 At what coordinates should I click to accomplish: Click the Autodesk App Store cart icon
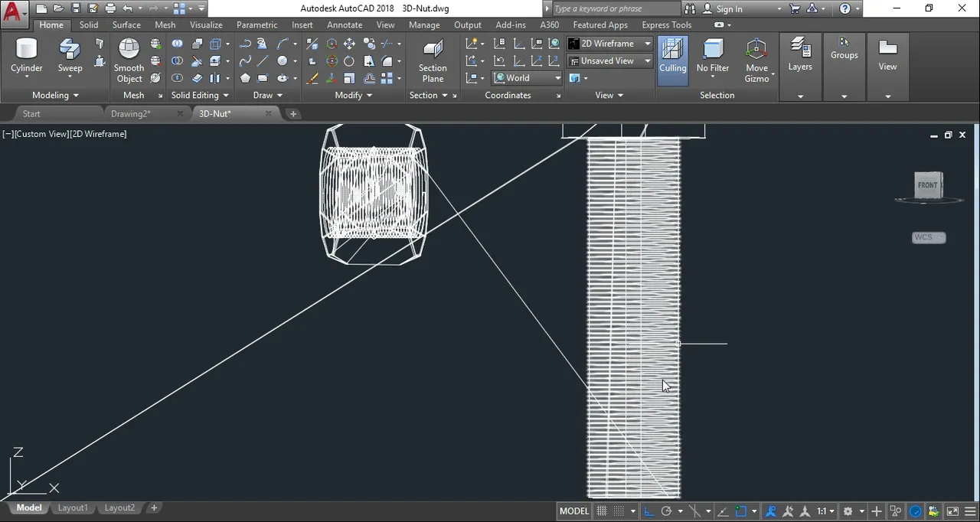[x=795, y=9]
